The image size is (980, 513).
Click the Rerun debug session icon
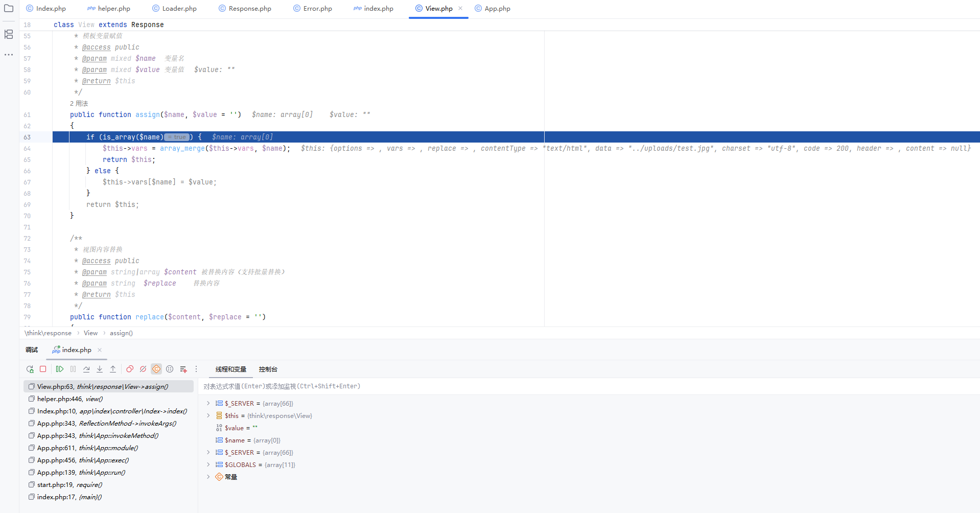tap(30, 369)
